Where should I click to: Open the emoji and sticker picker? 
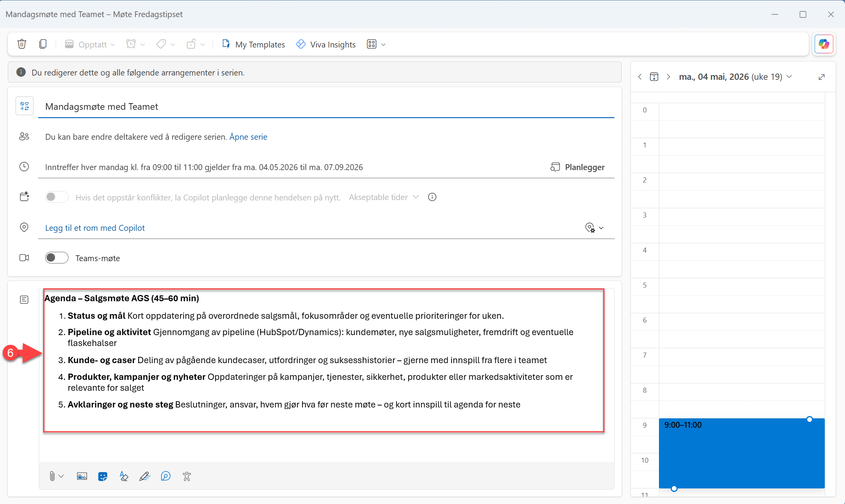tap(102, 476)
